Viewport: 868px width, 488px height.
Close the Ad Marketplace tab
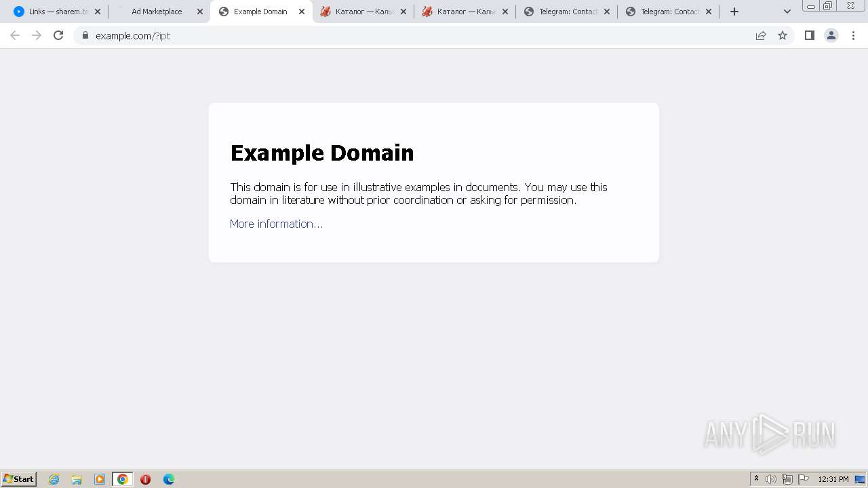coord(199,12)
